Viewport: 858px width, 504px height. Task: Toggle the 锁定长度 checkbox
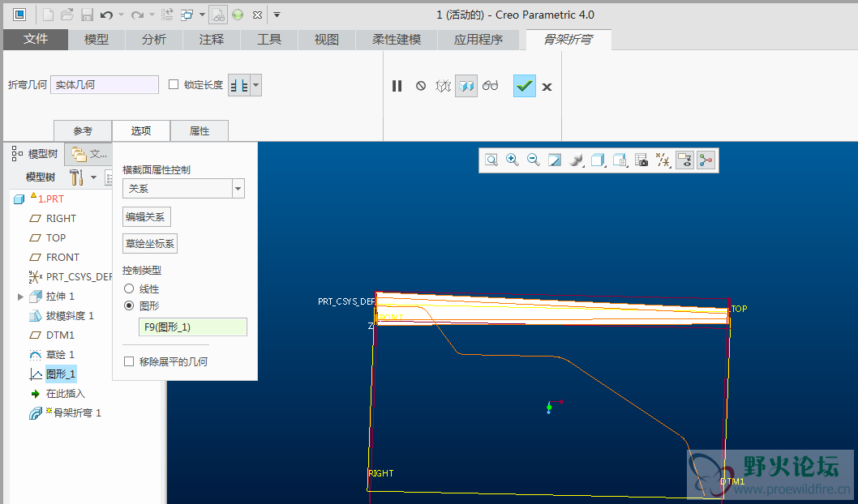[x=174, y=84]
